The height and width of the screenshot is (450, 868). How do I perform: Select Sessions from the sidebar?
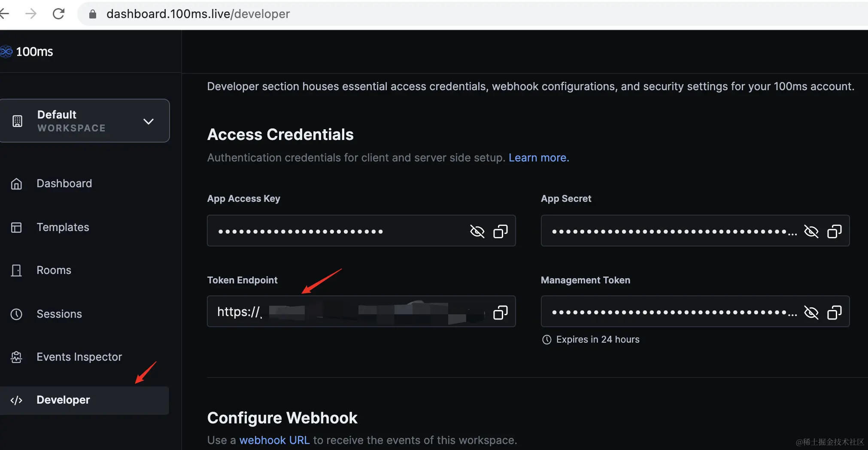[x=59, y=314]
